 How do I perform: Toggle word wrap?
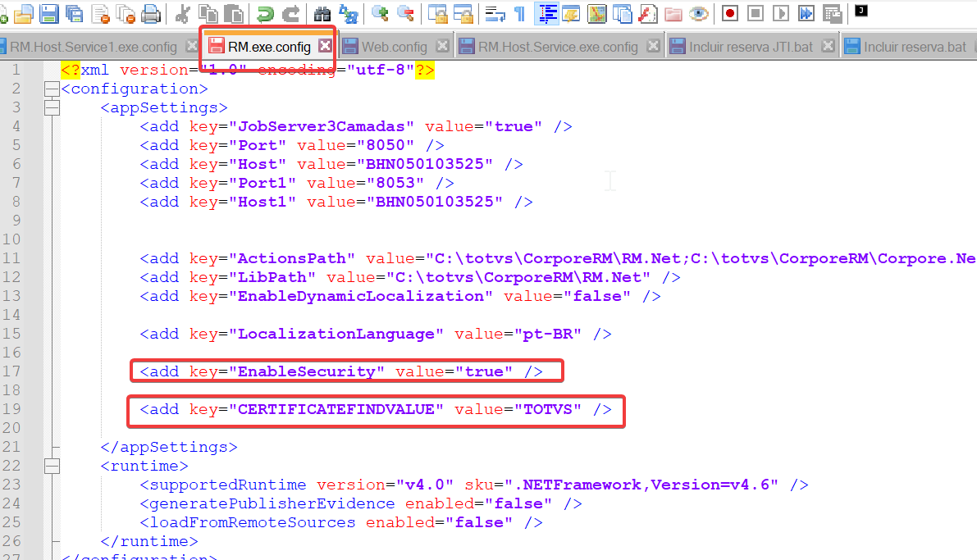click(495, 14)
